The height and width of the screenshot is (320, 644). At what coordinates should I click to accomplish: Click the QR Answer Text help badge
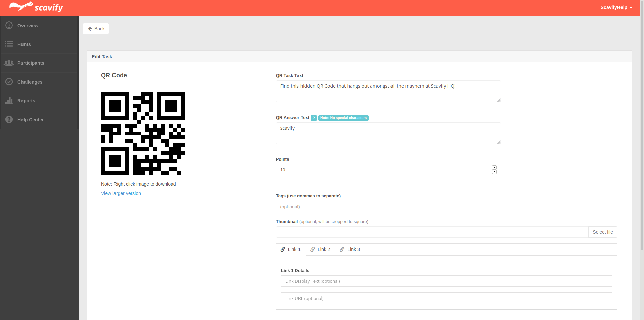(x=314, y=118)
